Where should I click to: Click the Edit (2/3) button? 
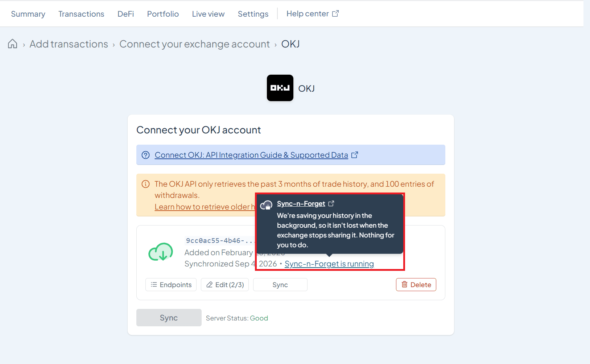225,285
